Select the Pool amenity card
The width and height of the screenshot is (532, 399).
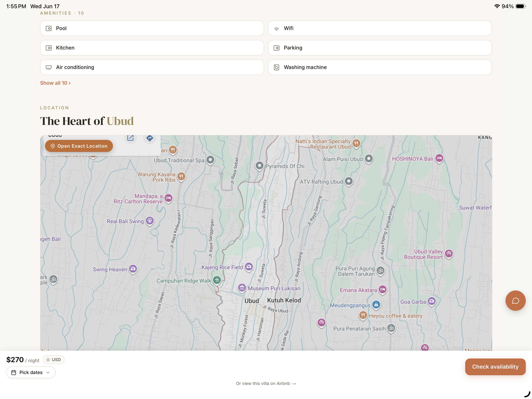pyautogui.click(x=152, y=28)
